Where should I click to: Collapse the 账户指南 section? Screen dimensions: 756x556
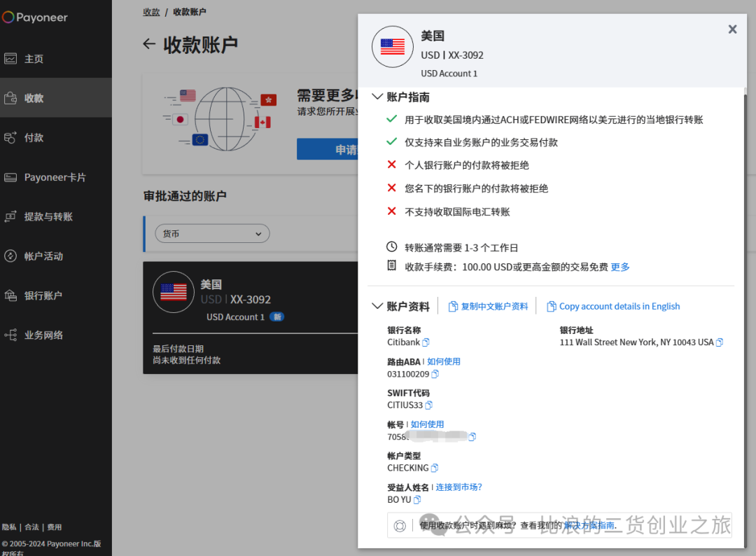point(377,97)
